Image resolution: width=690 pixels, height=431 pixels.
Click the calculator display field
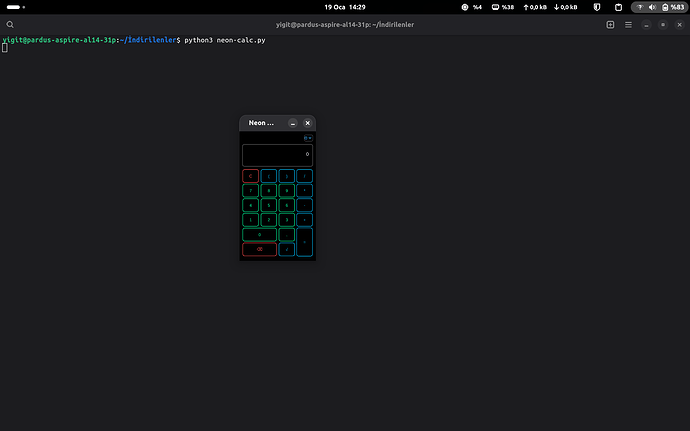[x=277, y=155]
